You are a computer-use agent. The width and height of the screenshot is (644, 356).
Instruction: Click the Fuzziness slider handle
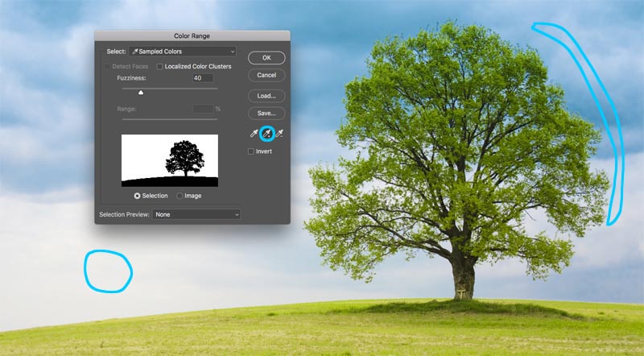[142, 93]
